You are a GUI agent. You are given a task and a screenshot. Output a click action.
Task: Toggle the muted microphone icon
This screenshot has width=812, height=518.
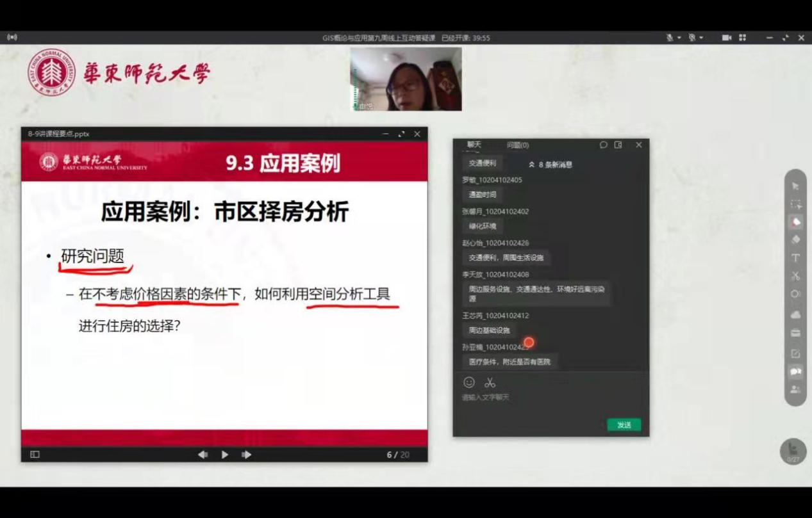pyautogui.click(x=670, y=38)
